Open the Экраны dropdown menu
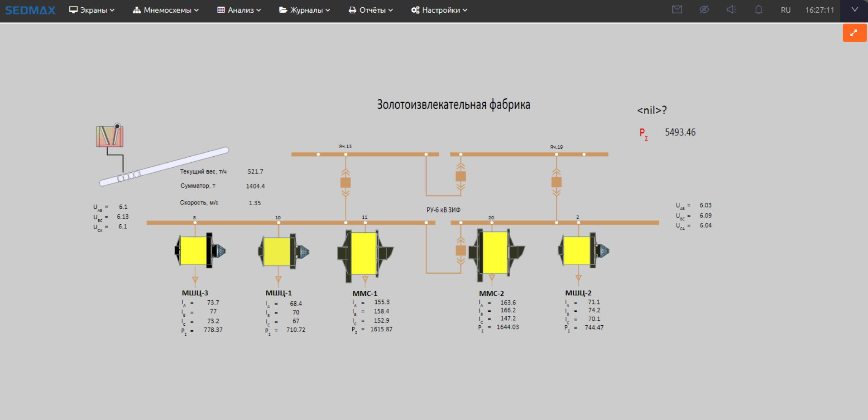This screenshot has height=420, width=868. 91,10
